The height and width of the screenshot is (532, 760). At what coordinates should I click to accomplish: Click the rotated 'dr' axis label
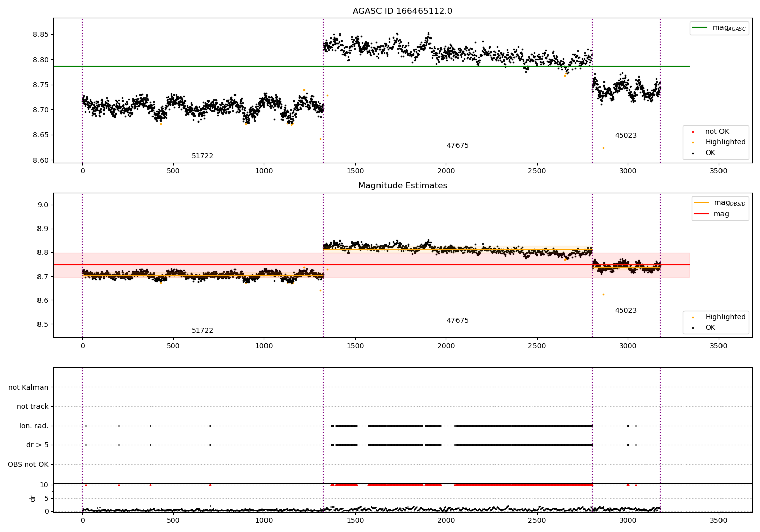coord(33,498)
